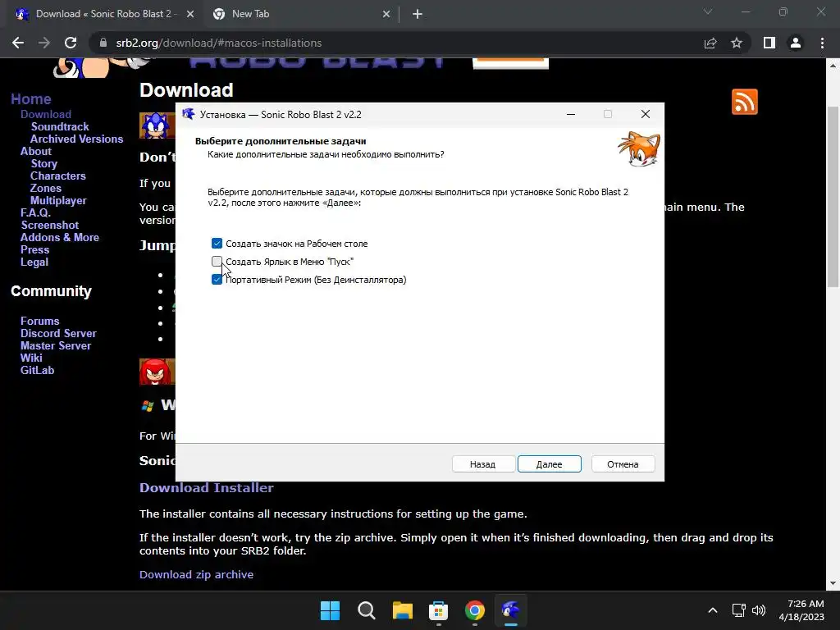840x630 pixels.
Task: Open Chrome profile menu
Action: point(796,43)
